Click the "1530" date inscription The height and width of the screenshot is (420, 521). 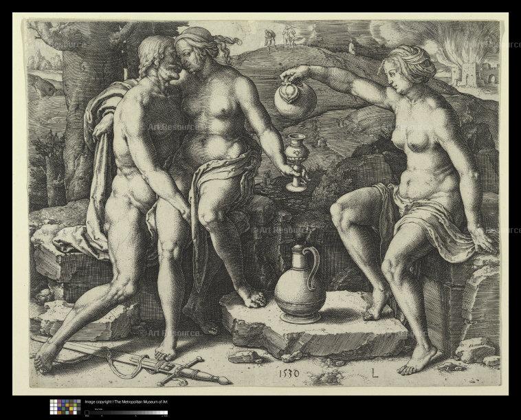click(x=289, y=373)
